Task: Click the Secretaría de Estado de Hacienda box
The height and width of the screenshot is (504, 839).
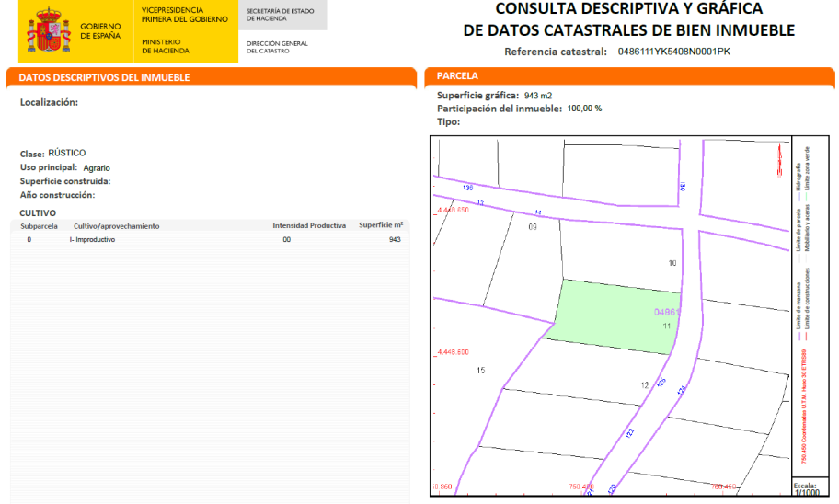Action: click(x=282, y=15)
